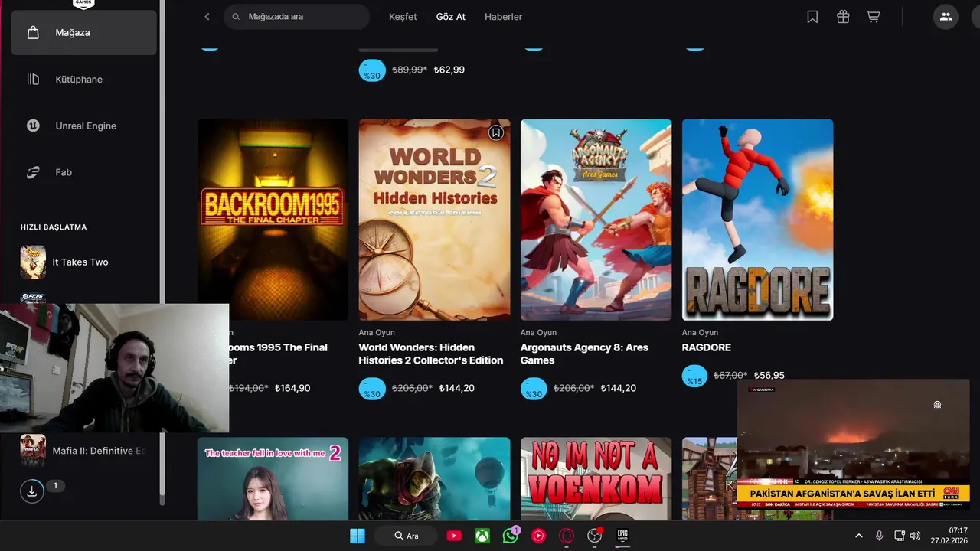Switch to the Keşfet tab
The height and width of the screenshot is (551, 980).
coord(403,17)
